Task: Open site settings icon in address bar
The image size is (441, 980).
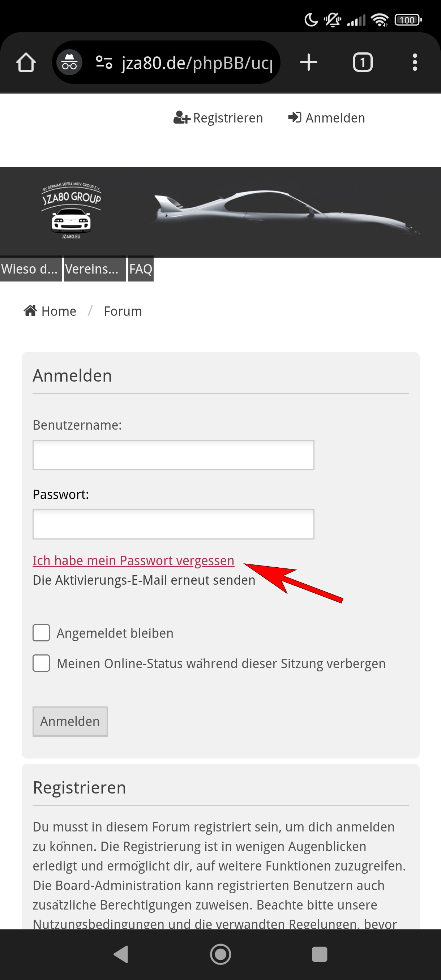Action: [103, 63]
